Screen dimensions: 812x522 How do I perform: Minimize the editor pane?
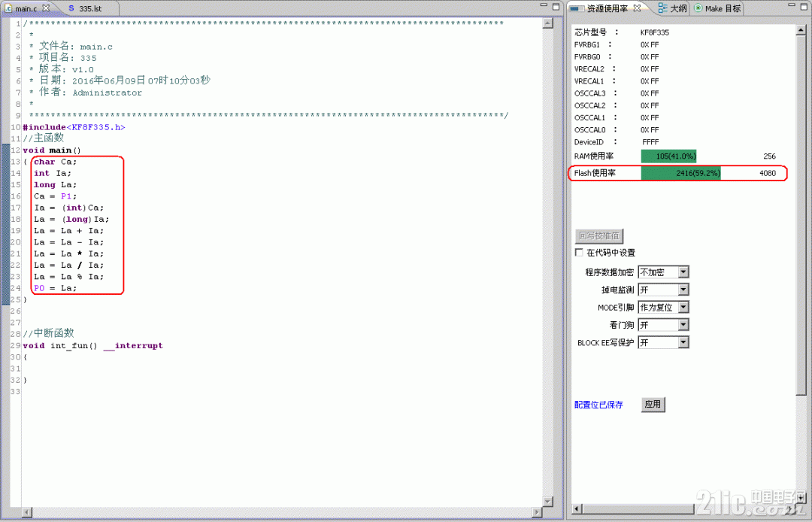coord(544,6)
